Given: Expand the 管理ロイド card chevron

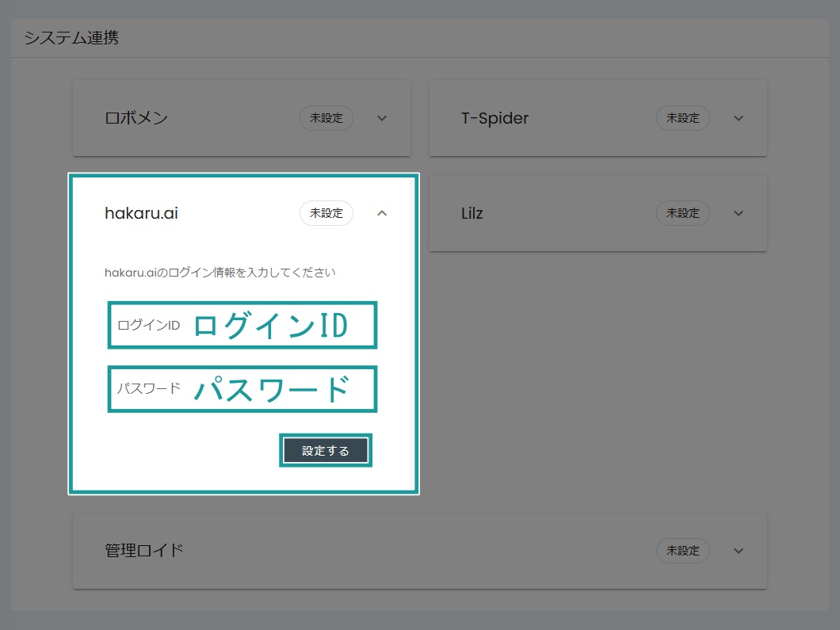Looking at the screenshot, I should pyautogui.click(x=738, y=551).
